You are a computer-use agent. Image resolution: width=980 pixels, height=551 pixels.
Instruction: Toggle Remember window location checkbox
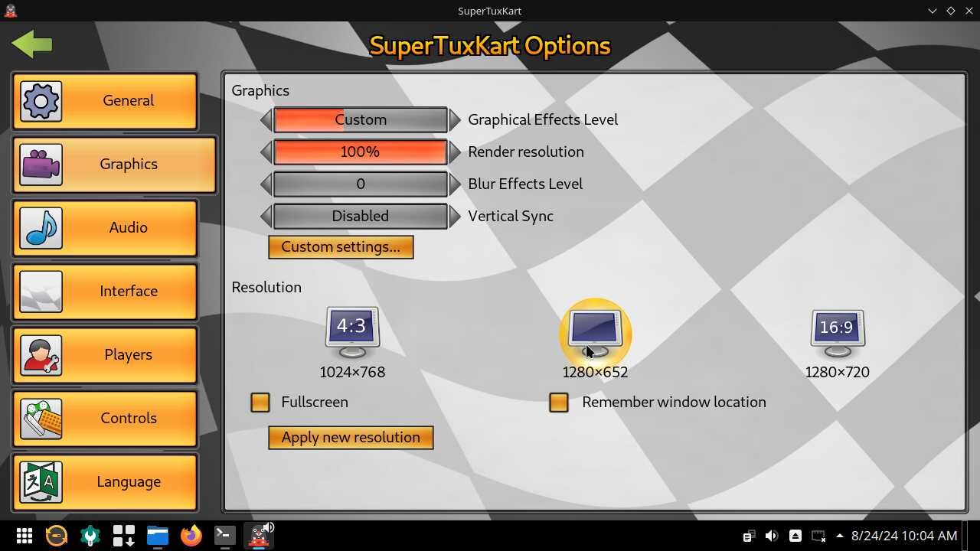(x=559, y=403)
